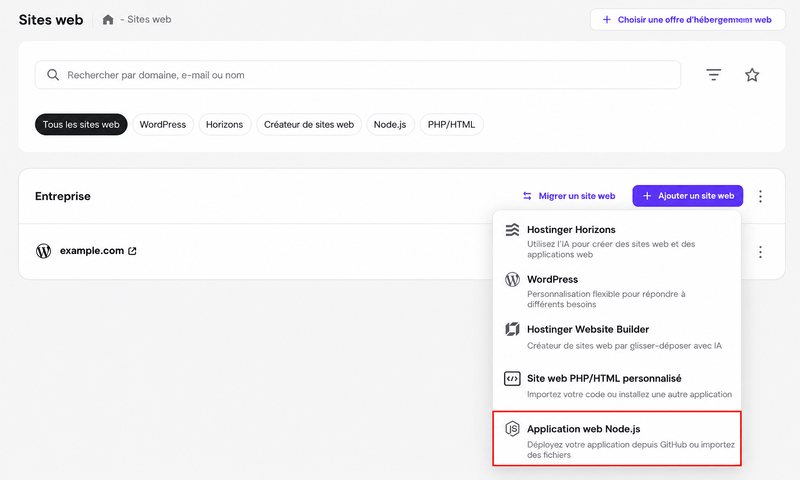Open Entreprise plan three-dot menu

click(x=760, y=196)
